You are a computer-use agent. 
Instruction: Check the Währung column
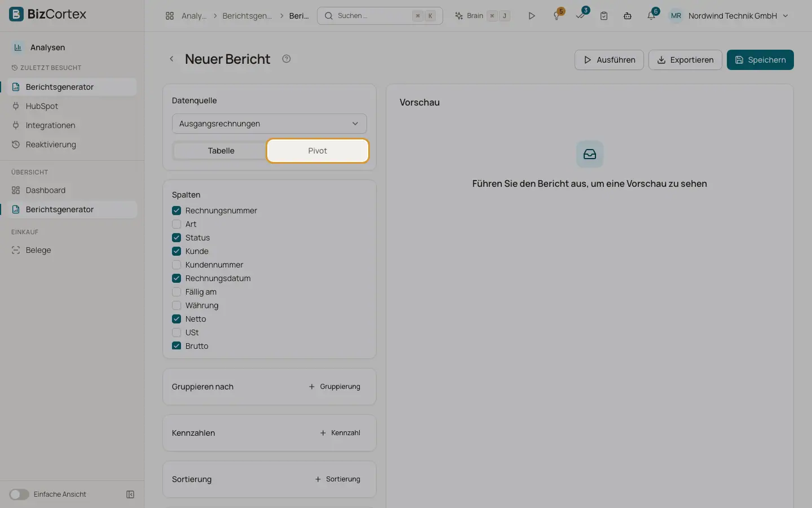(176, 305)
